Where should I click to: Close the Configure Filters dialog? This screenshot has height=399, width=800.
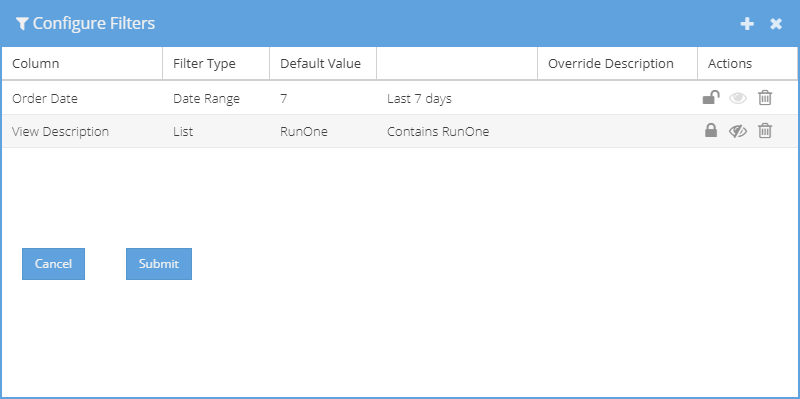776,23
